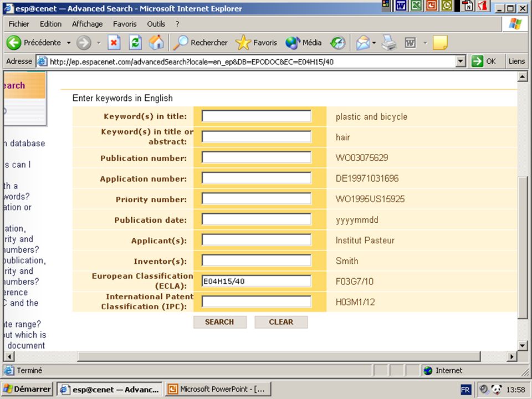This screenshot has width=532, height=399.
Task: Refresh the page with green arrows icon
Action: coord(135,43)
